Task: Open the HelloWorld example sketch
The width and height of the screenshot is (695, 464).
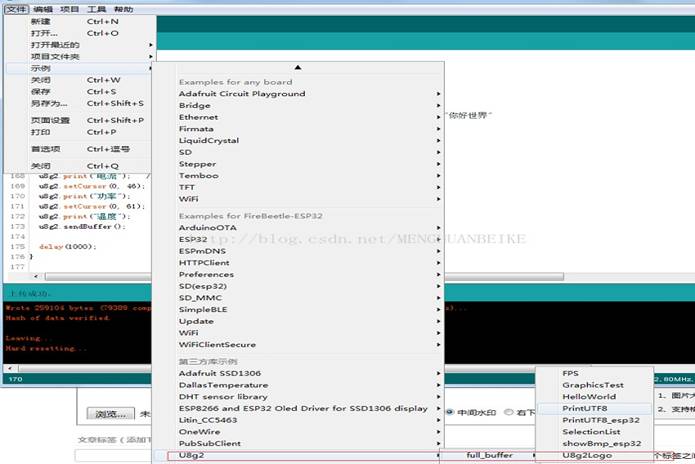Action: 595,397
